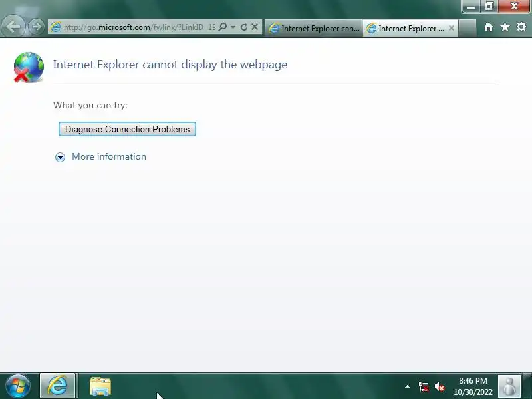Open the clock showing 8:46 PM

[473, 386]
